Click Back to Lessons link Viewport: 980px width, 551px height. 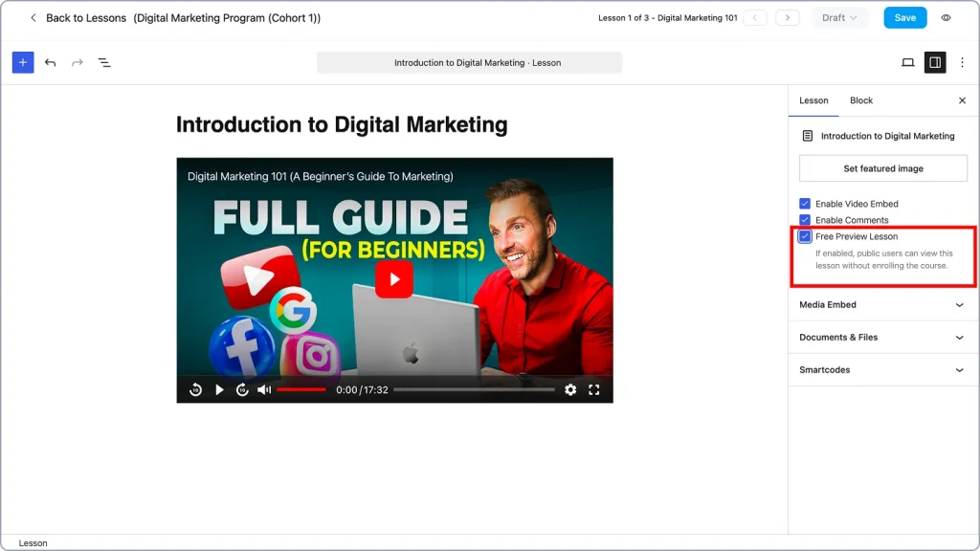(86, 18)
